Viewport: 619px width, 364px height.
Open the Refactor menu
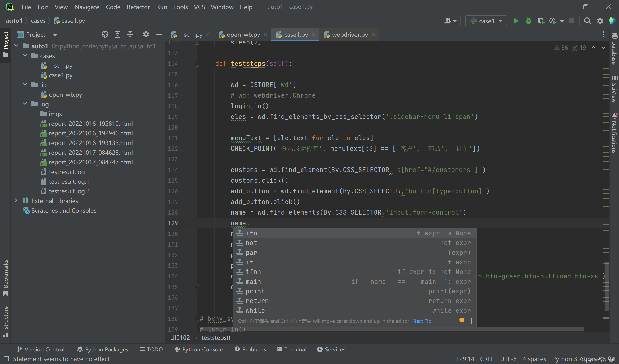click(138, 7)
